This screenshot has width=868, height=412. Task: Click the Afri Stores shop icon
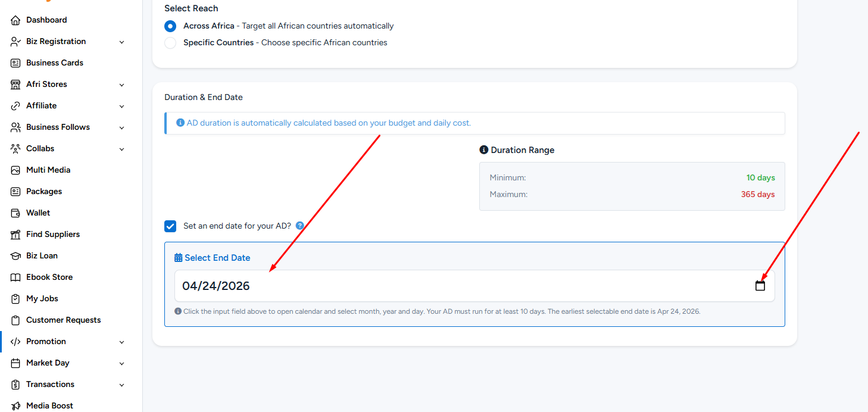(15, 85)
